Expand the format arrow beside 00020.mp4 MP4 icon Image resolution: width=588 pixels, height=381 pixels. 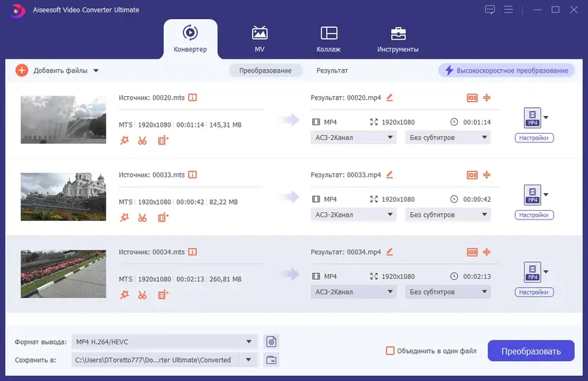[x=546, y=117]
